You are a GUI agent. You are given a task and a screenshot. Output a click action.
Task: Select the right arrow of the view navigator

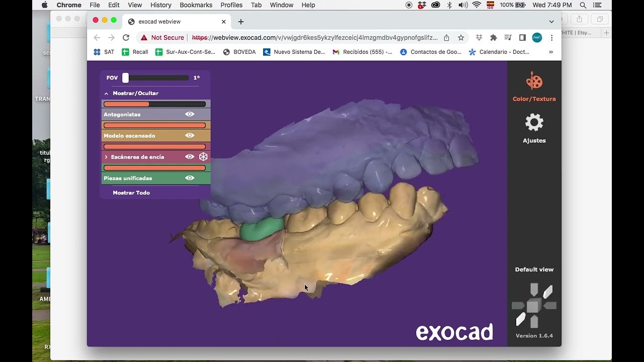(550, 306)
